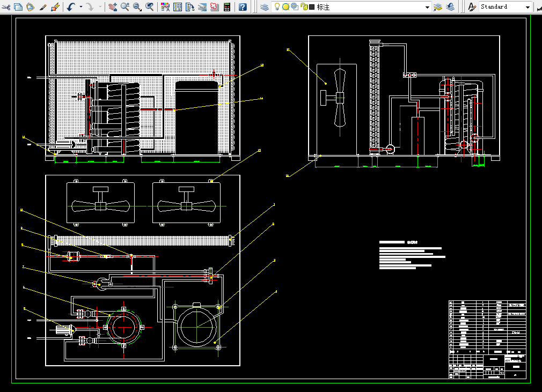
Task: Open the DesignCenter icon
Action: point(178,6)
